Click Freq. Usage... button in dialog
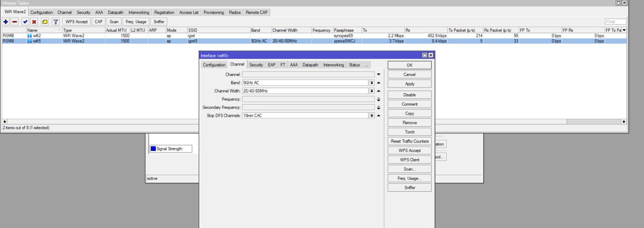Screen dimensions: 644x228 point(410,178)
